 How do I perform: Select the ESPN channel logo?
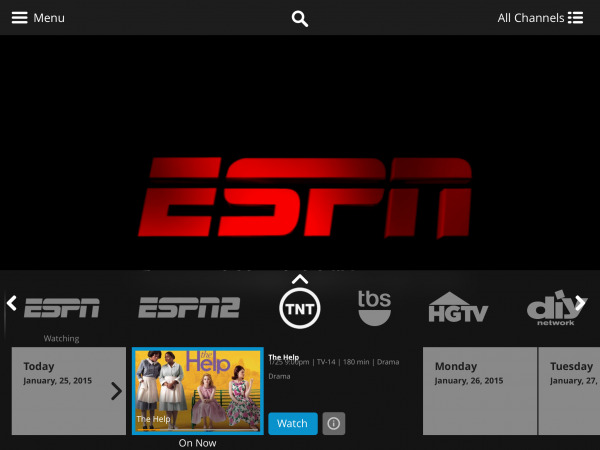(x=62, y=308)
